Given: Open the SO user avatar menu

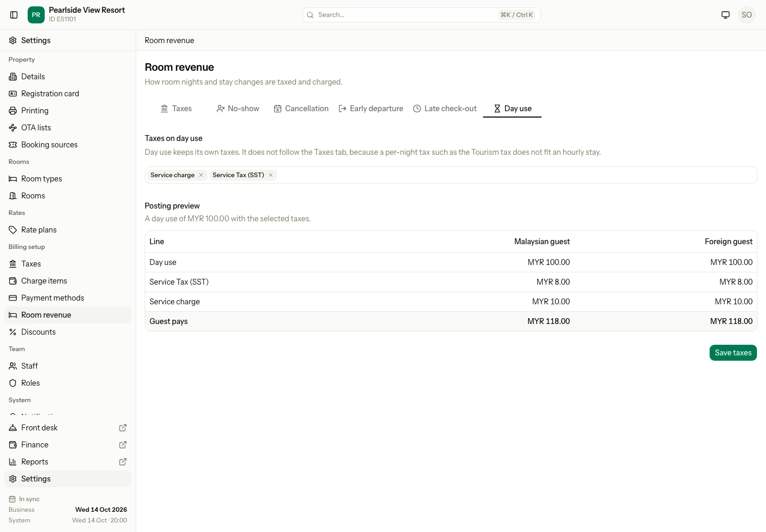Looking at the screenshot, I should 747,15.
